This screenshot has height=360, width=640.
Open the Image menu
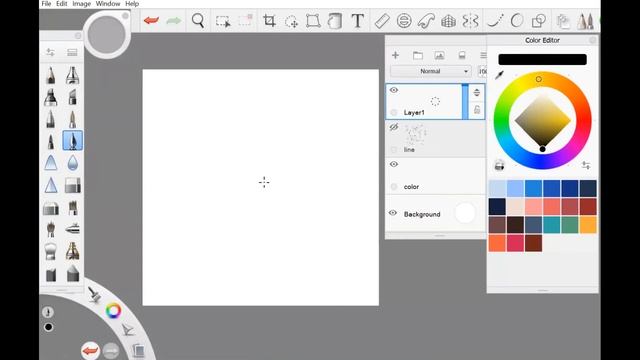tap(82, 4)
